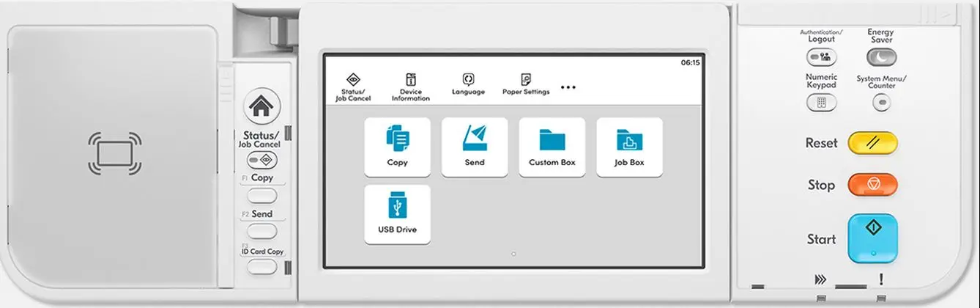Open the Job Box tile
The image size is (980, 308).
point(629,147)
